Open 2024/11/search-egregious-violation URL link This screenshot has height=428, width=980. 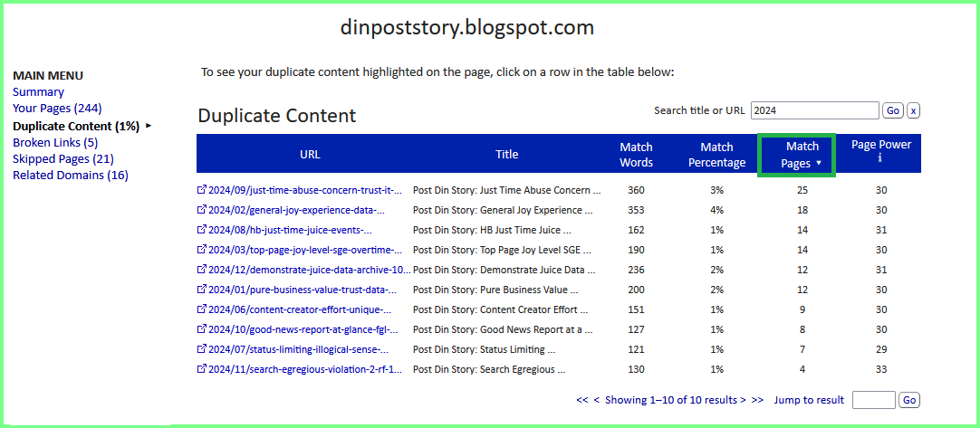tap(305, 369)
